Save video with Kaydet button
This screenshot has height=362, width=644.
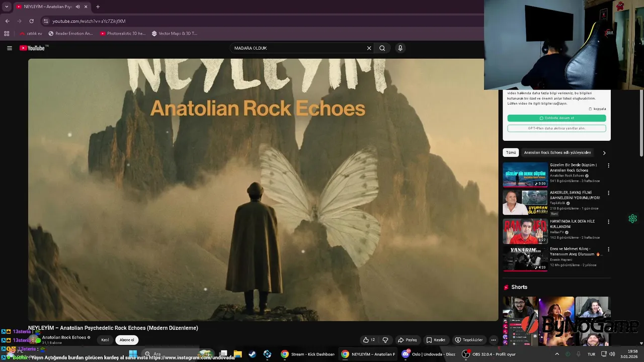436,340
